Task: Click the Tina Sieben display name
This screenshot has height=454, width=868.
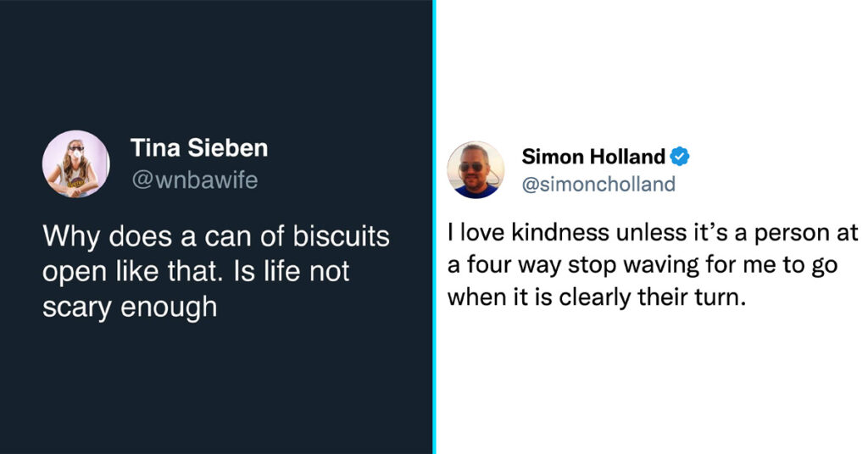Action: pyautogui.click(x=198, y=147)
